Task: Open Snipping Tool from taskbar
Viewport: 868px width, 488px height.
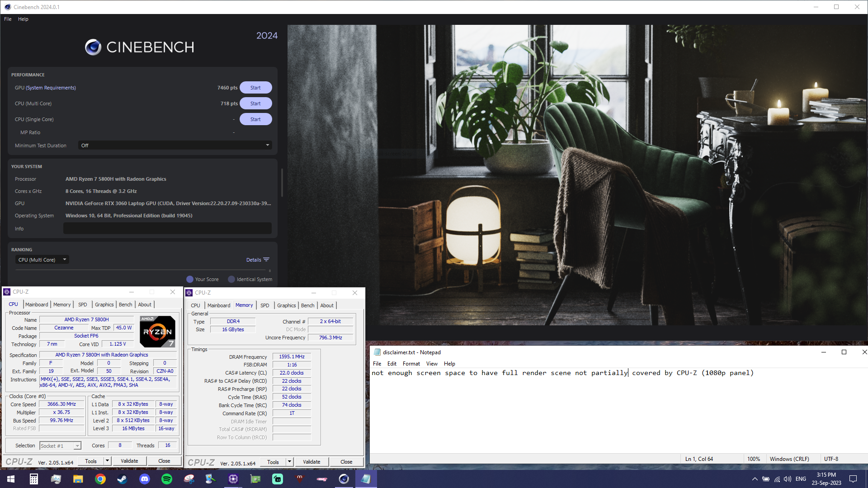Action: [x=189, y=479]
